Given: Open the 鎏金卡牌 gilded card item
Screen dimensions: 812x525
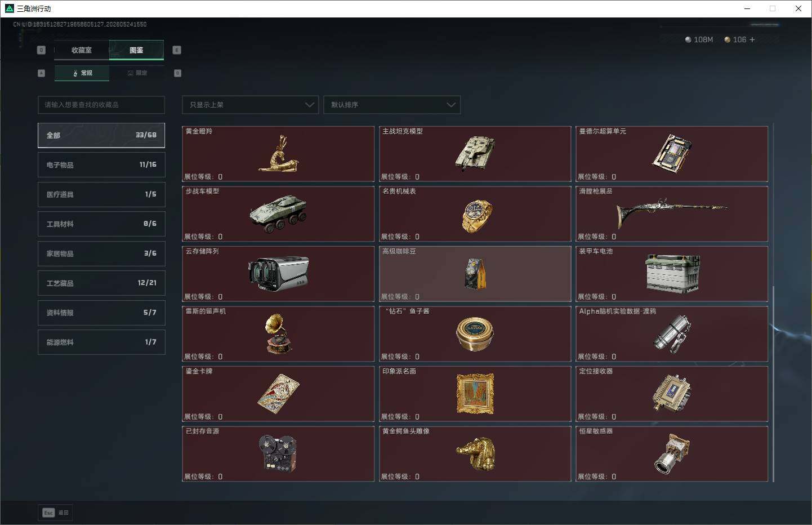Looking at the screenshot, I should [x=278, y=394].
